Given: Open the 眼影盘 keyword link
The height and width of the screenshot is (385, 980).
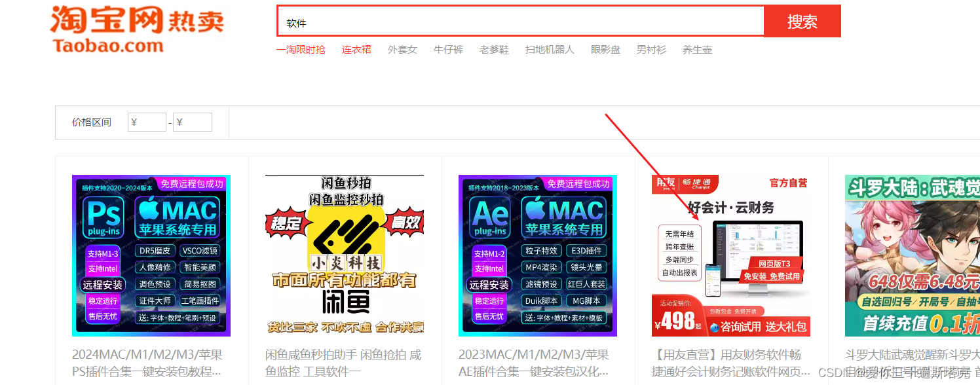Looking at the screenshot, I should coord(605,50).
